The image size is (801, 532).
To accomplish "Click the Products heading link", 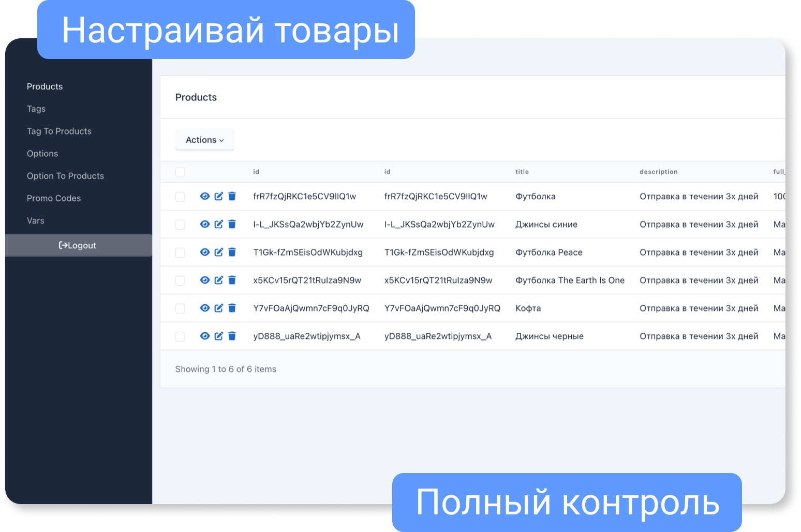I will click(x=44, y=86).
